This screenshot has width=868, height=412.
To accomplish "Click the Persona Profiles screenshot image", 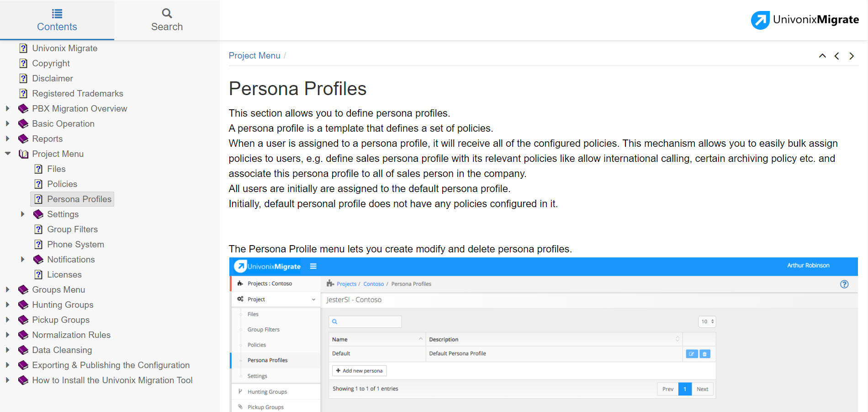I will click(x=544, y=335).
